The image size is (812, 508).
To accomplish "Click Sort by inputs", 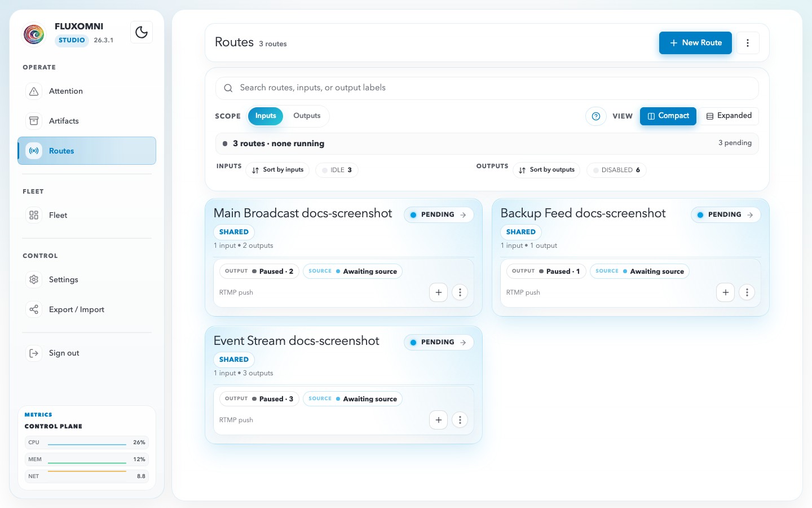I will pos(277,170).
